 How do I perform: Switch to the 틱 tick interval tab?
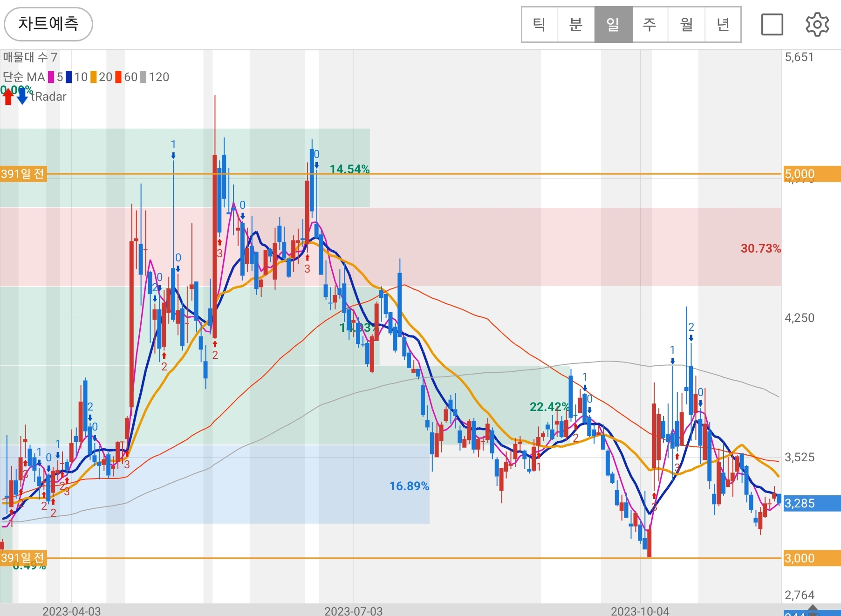[x=540, y=24]
